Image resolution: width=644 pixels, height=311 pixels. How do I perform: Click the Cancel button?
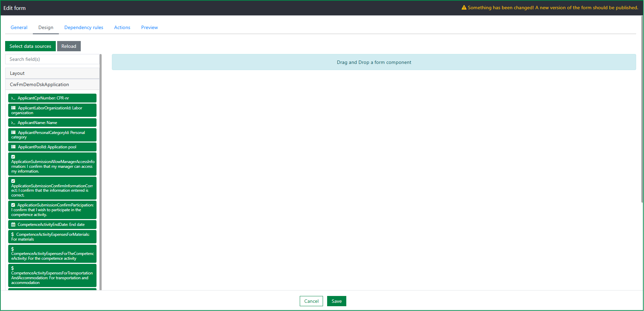(311, 301)
